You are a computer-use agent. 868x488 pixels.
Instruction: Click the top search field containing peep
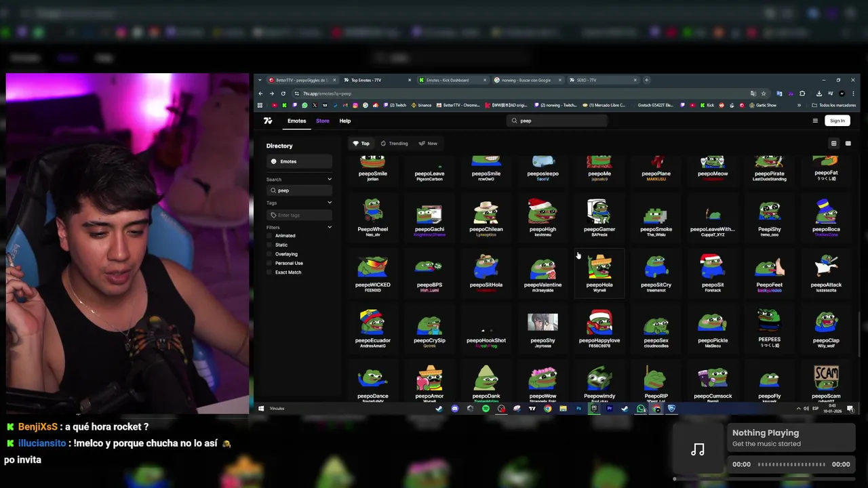[557, 121]
